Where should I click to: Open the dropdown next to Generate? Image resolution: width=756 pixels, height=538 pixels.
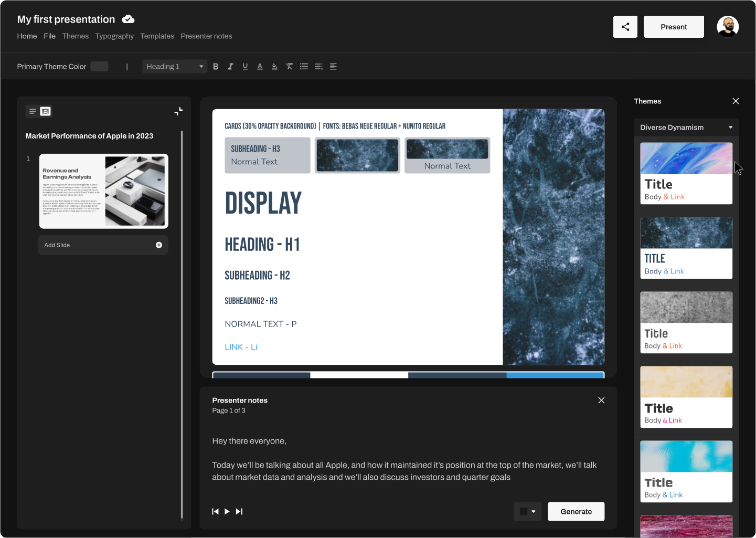tap(528, 512)
